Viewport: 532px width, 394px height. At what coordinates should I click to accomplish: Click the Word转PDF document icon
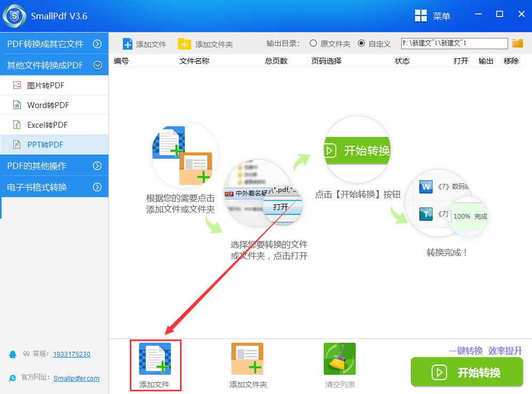(x=17, y=105)
